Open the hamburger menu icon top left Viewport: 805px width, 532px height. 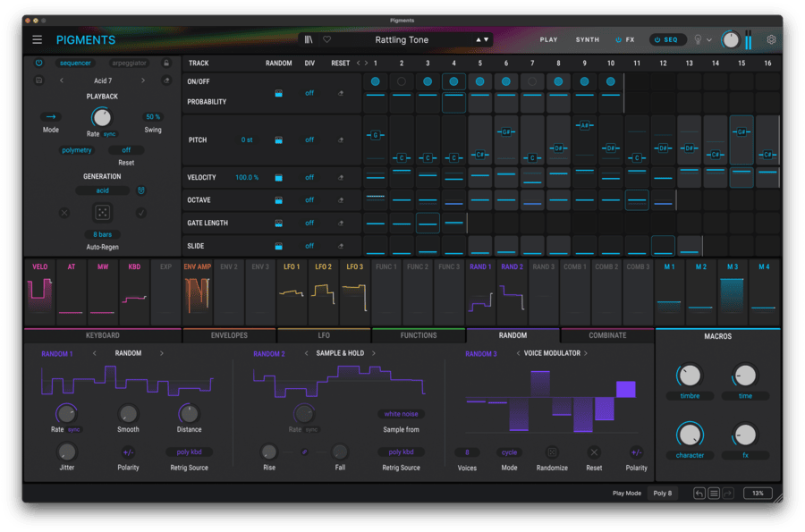36,39
